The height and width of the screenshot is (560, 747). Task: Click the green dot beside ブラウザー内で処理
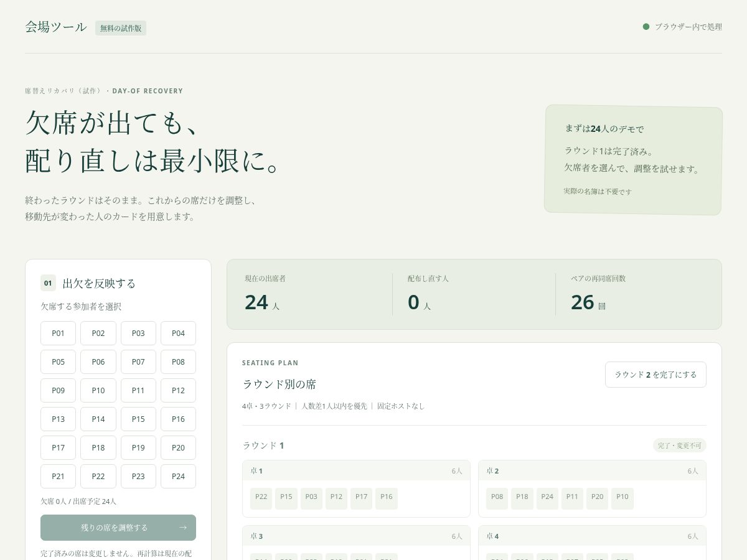pyautogui.click(x=646, y=27)
